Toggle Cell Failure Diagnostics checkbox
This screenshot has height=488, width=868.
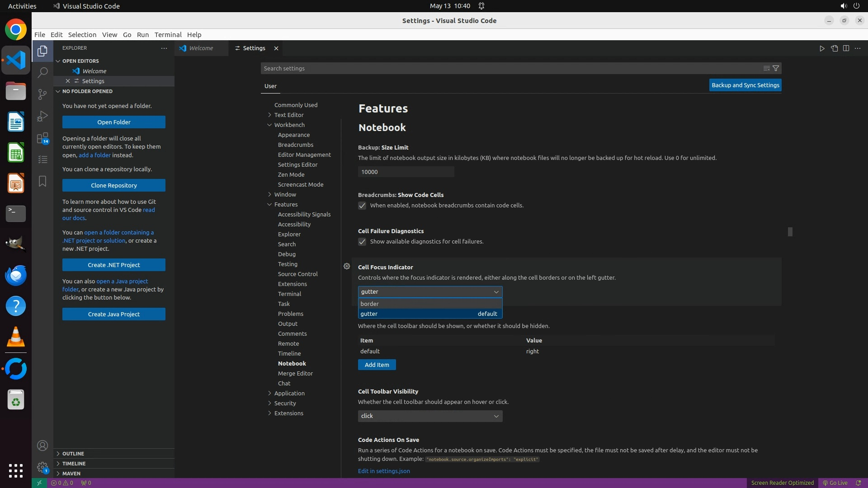[362, 242]
